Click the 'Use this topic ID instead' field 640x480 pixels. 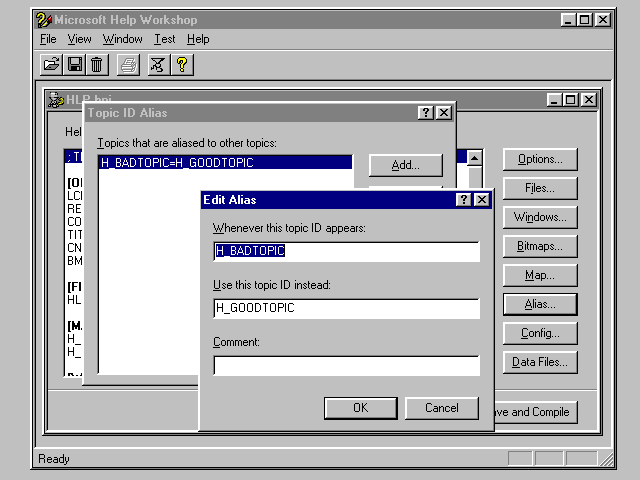346,308
